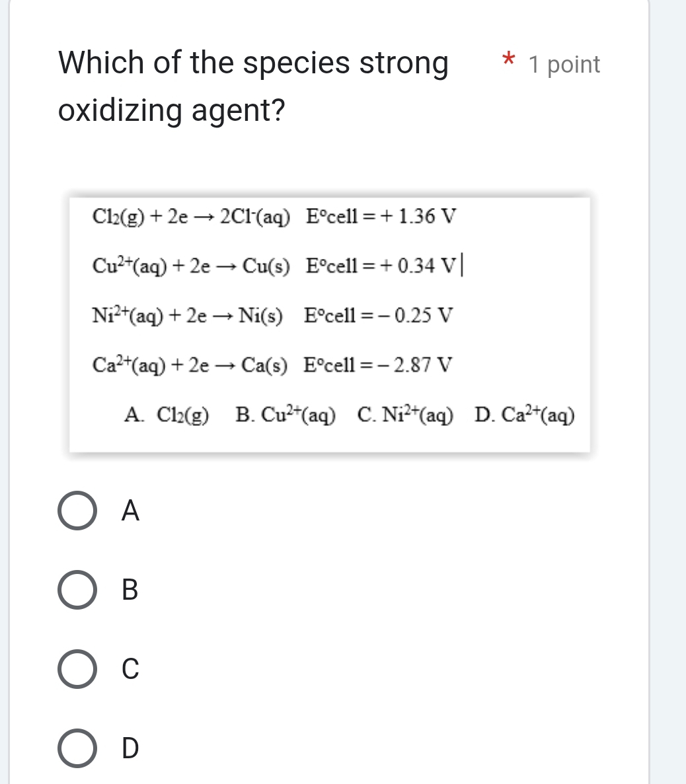Click the letter "A" answer label

click(x=131, y=511)
